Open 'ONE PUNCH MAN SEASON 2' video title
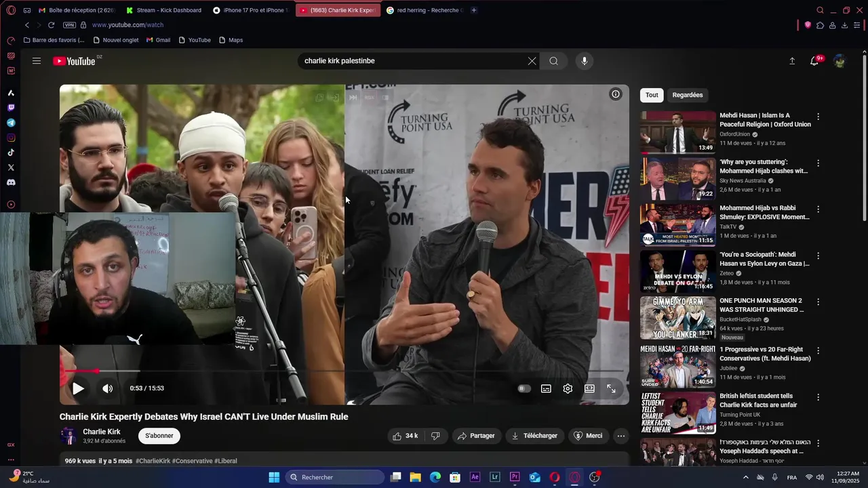 coord(762,305)
